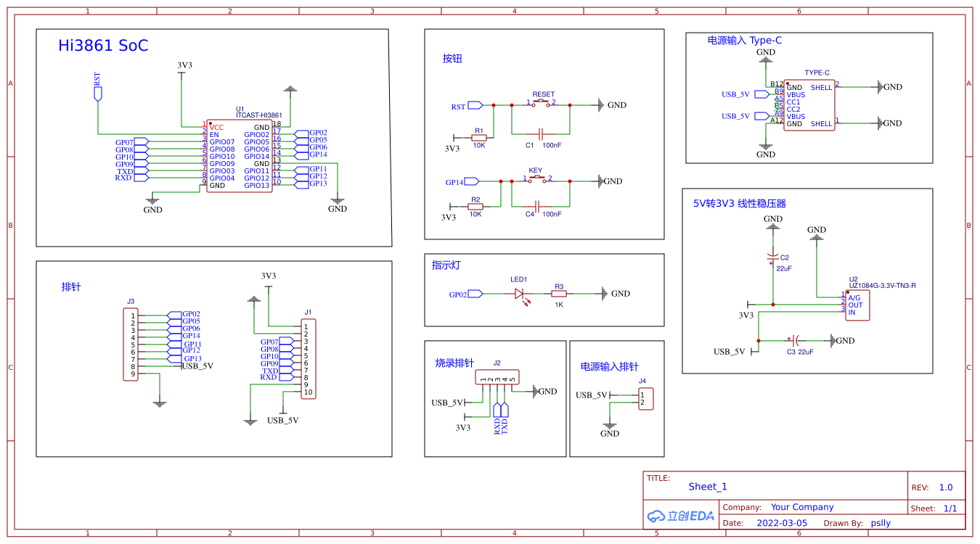This screenshot has width=980, height=544.
Task: Click the GP05 net port right of U1
Action: coord(311,140)
